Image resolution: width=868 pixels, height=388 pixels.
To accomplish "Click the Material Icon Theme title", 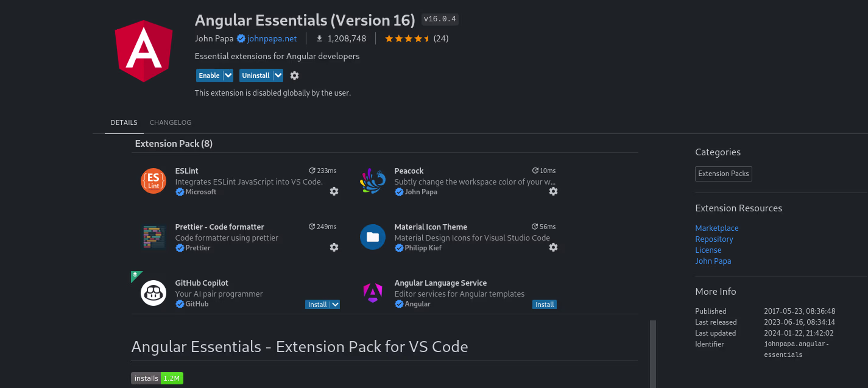I will click(431, 227).
